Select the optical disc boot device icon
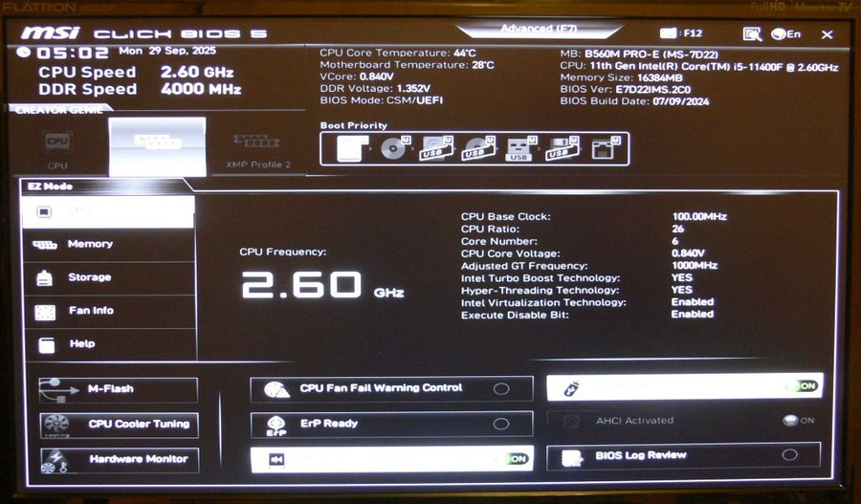The width and height of the screenshot is (861, 504). (x=393, y=148)
